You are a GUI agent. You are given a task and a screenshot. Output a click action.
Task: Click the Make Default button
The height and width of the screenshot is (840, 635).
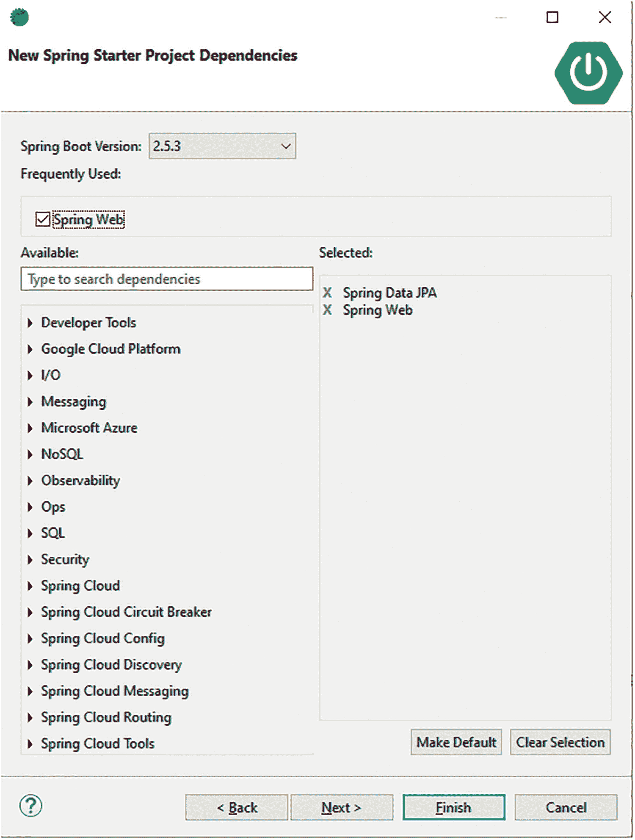pos(456,743)
